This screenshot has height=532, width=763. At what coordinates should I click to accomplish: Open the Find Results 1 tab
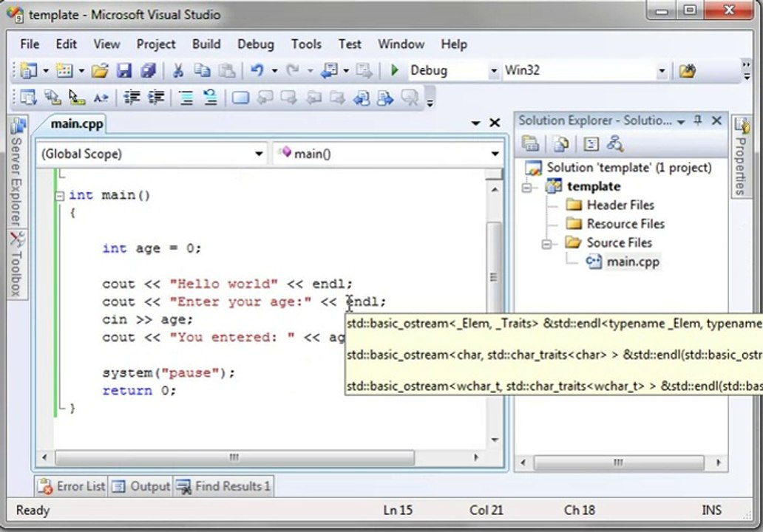coord(223,486)
